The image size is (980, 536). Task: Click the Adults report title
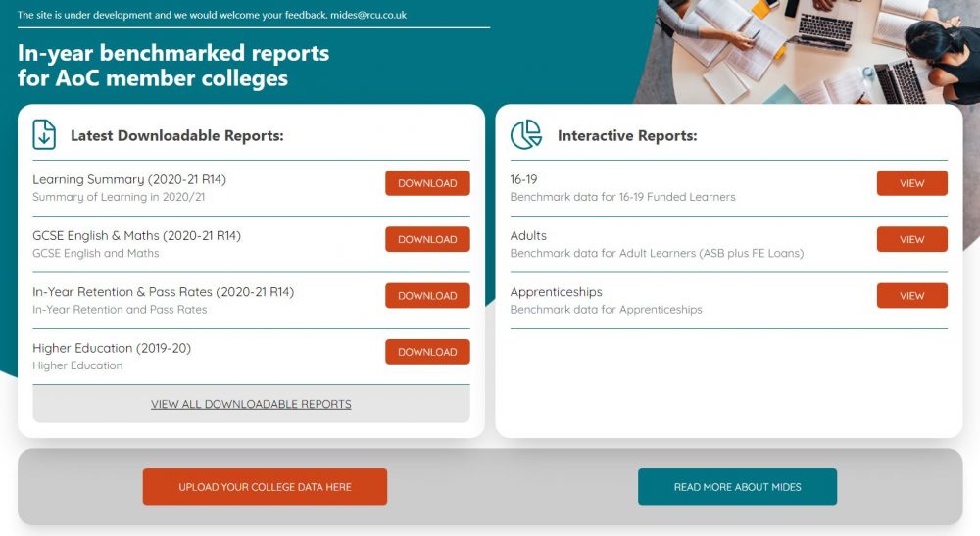point(528,235)
